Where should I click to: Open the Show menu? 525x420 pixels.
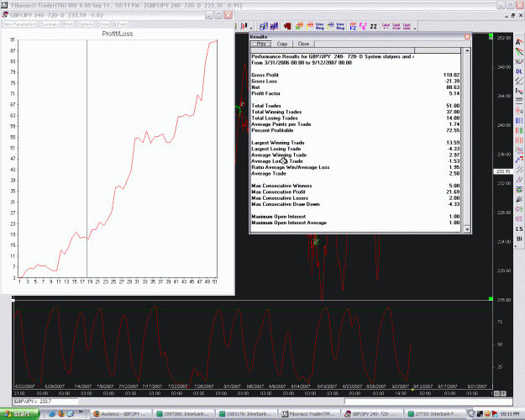103,24
